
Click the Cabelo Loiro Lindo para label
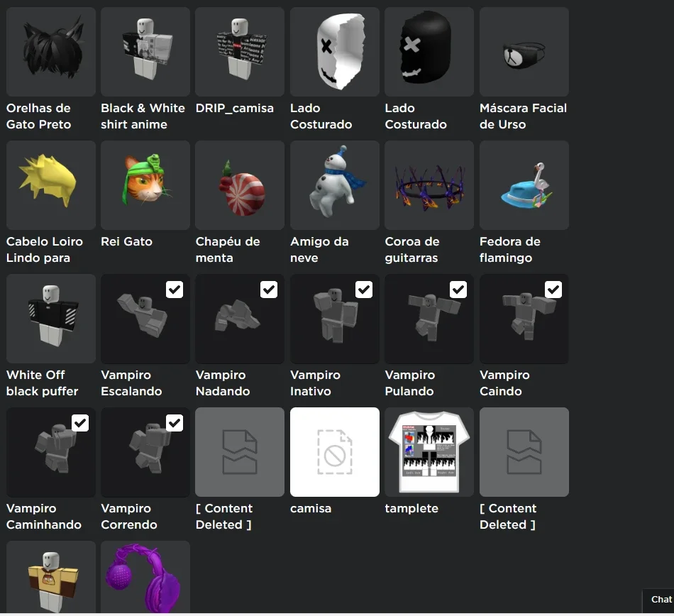pos(44,250)
